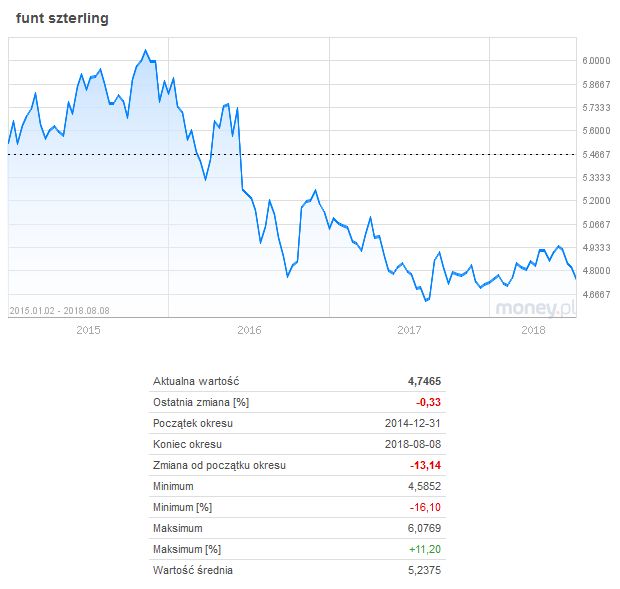
Task: Click the "Wartość średnia" average row label
Action: [196, 570]
